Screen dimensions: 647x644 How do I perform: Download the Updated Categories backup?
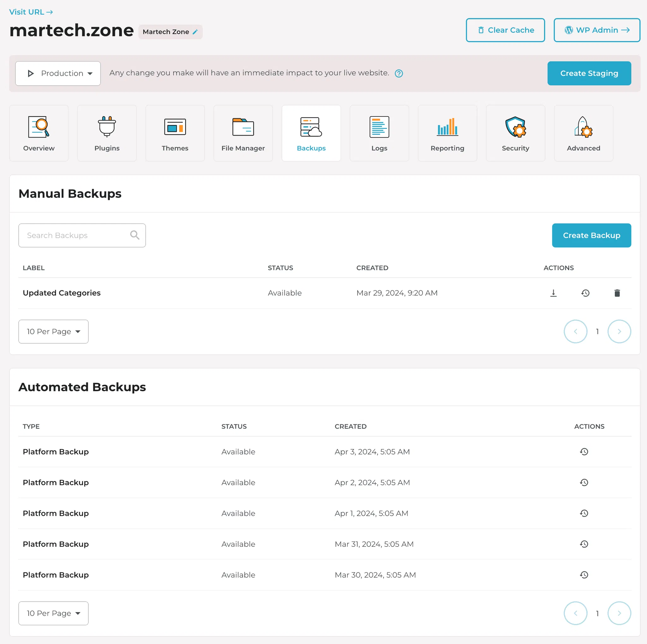[x=553, y=293]
